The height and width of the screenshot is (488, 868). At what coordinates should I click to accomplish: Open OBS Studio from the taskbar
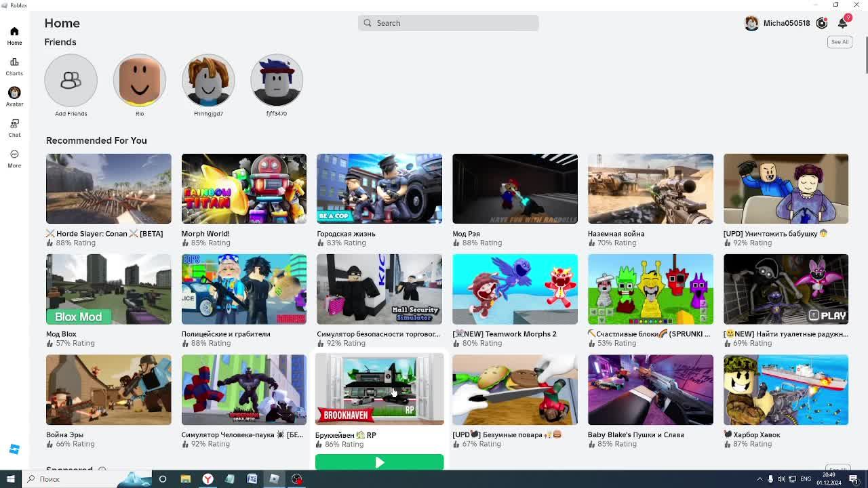[x=296, y=479]
